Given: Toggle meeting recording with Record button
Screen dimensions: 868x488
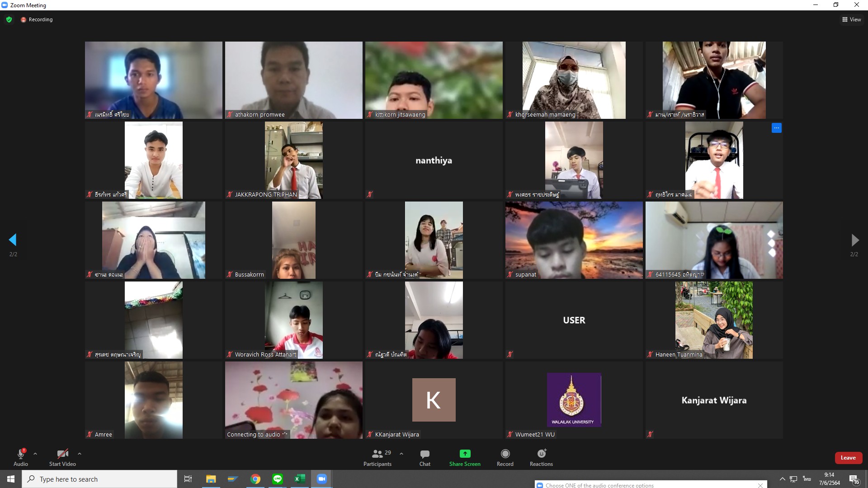Looking at the screenshot, I should [505, 457].
